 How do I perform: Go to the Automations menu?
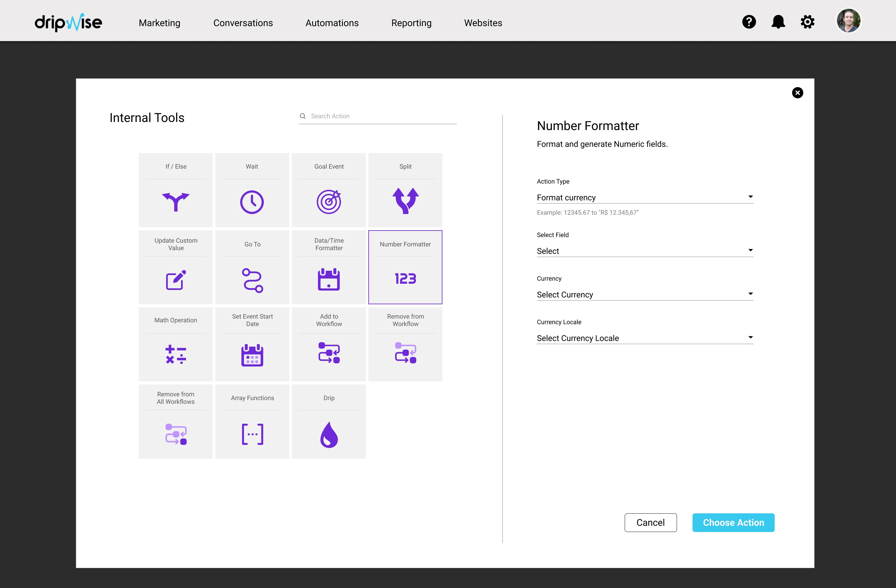coord(332,23)
